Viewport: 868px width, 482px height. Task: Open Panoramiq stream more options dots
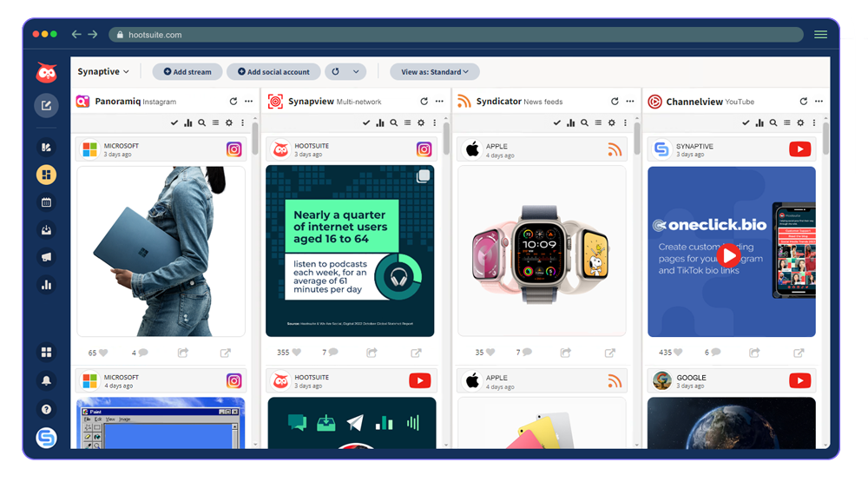pos(248,102)
